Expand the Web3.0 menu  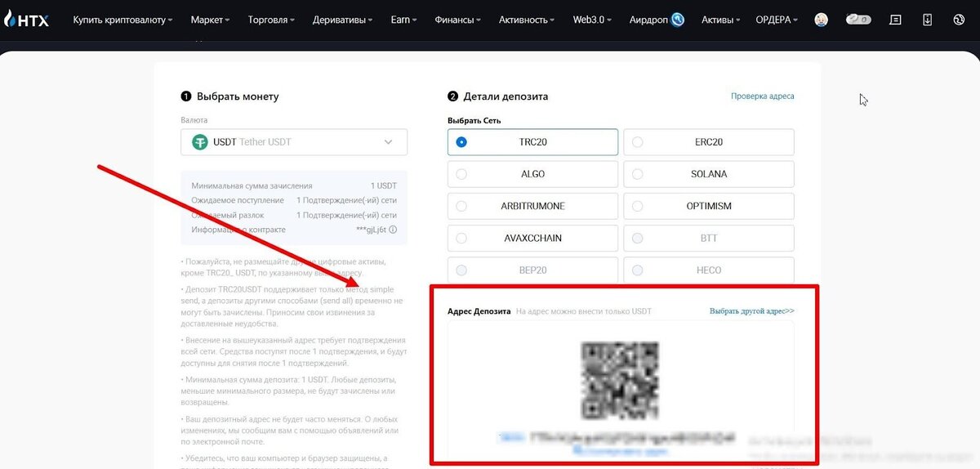[593, 20]
